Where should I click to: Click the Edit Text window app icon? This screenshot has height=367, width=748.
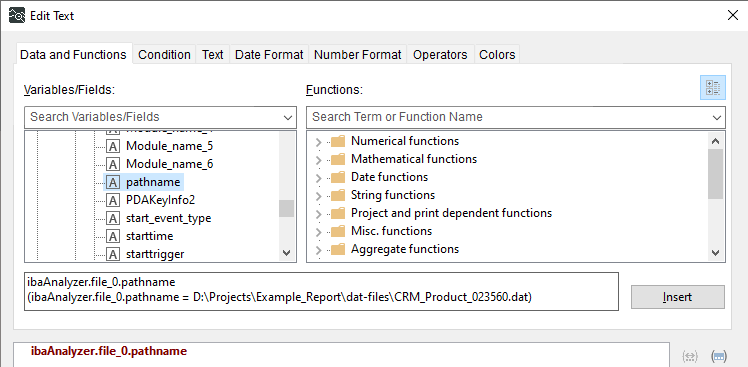[x=17, y=15]
